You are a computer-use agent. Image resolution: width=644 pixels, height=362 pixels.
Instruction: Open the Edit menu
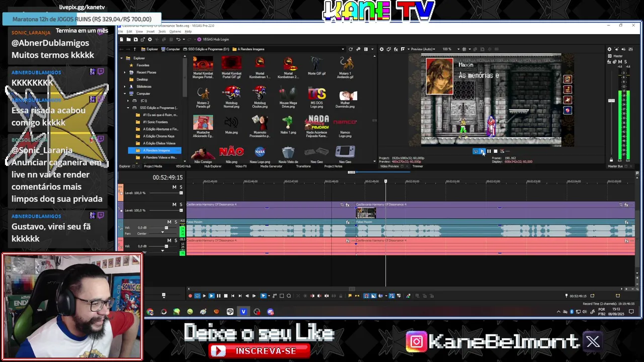129,31
